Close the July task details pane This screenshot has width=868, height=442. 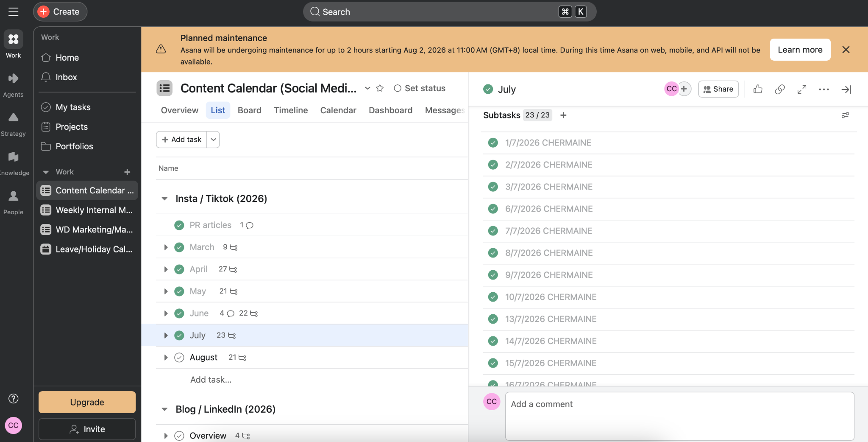pyautogui.click(x=846, y=89)
